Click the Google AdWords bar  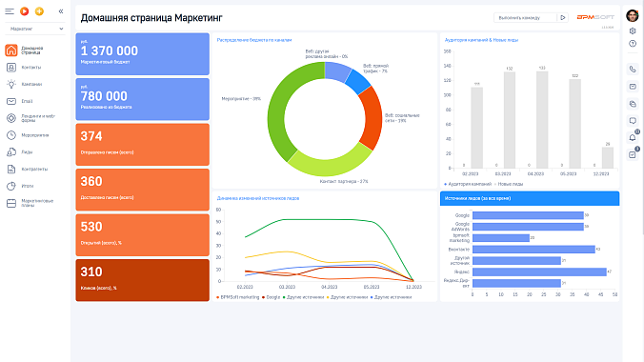click(x=528, y=227)
